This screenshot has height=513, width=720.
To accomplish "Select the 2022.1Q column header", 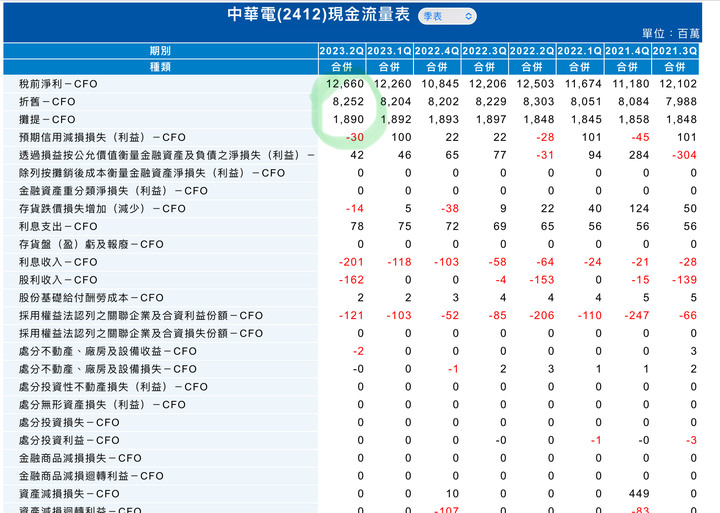I will [580, 51].
